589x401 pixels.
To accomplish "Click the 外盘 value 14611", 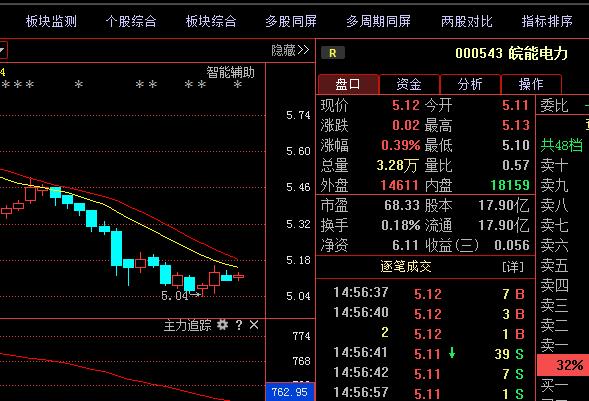I will coord(399,185).
